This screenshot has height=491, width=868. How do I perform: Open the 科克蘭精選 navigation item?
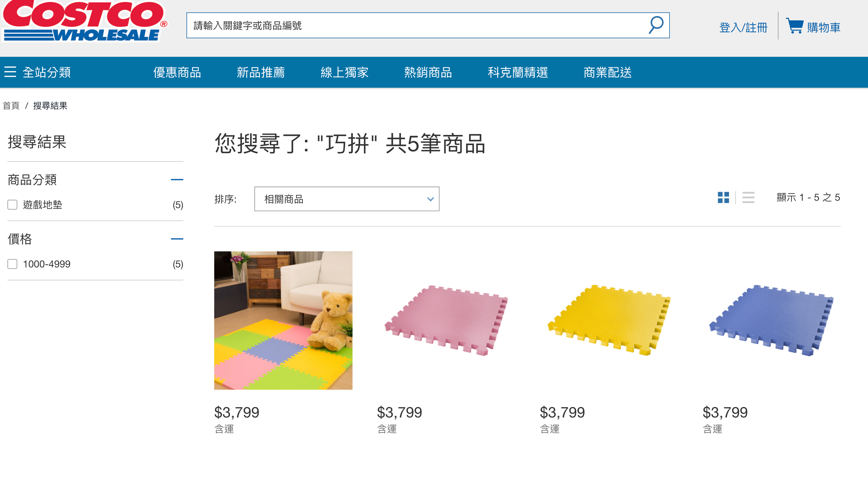517,73
